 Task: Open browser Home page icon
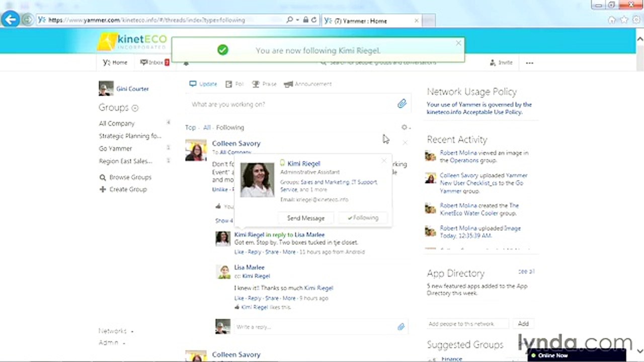coord(611,20)
